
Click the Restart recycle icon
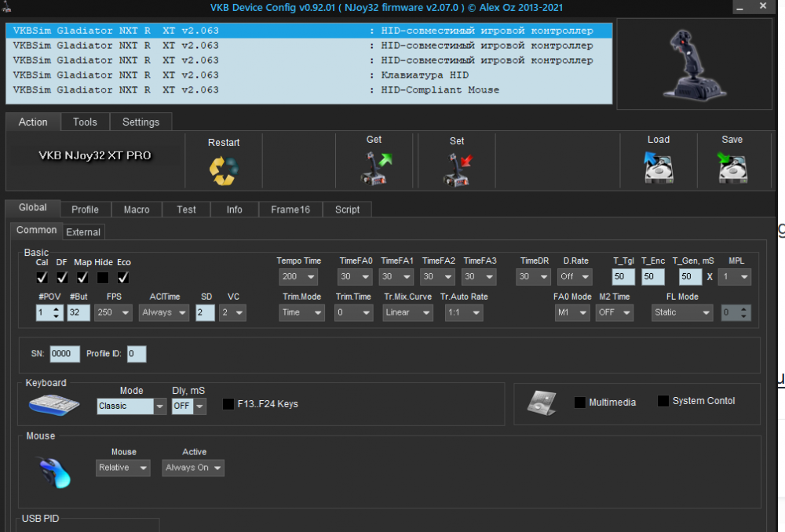[x=224, y=170]
